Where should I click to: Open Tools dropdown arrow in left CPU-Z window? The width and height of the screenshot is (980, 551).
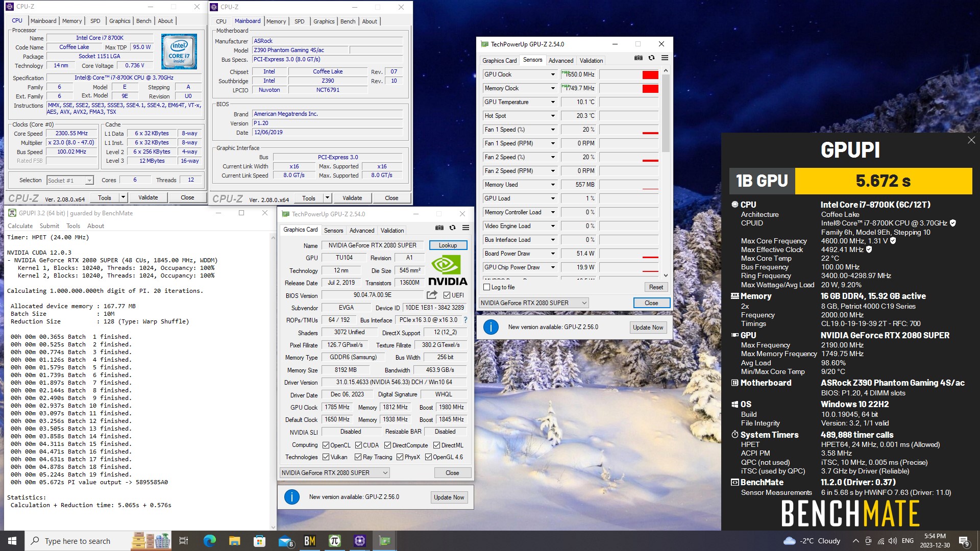pos(122,197)
